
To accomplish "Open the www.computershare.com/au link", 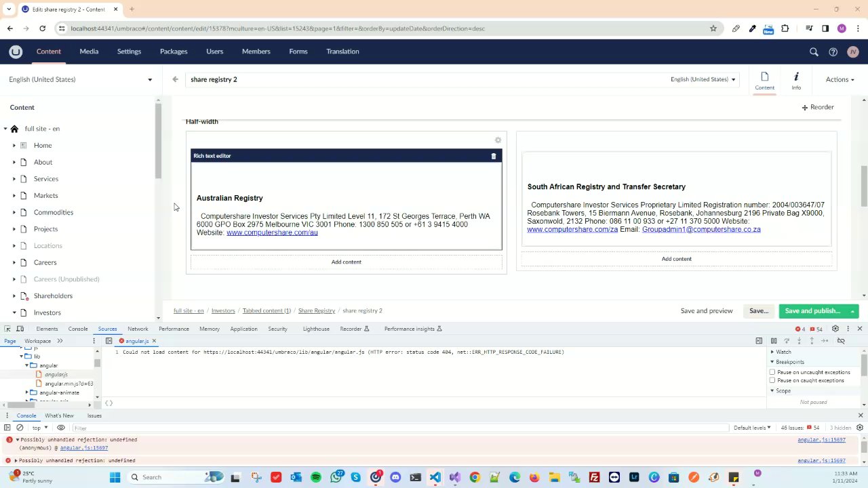I will click(272, 232).
